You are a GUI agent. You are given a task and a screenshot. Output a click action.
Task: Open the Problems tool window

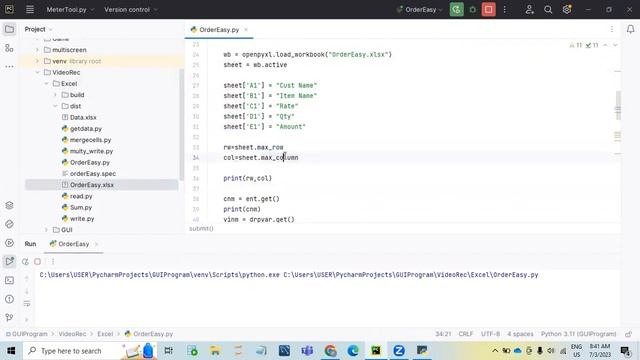tap(9, 299)
